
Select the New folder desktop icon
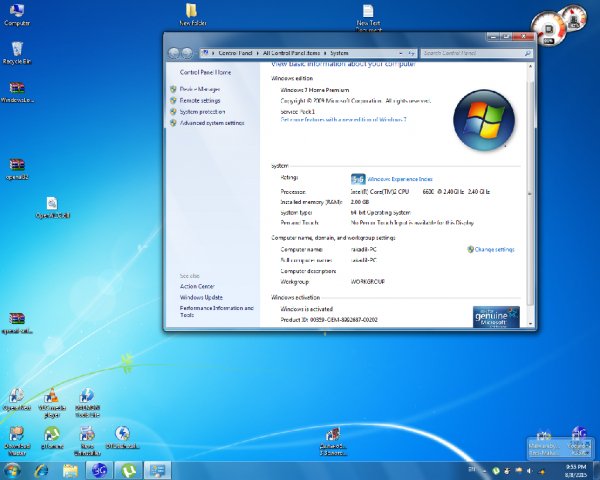click(x=192, y=15)
